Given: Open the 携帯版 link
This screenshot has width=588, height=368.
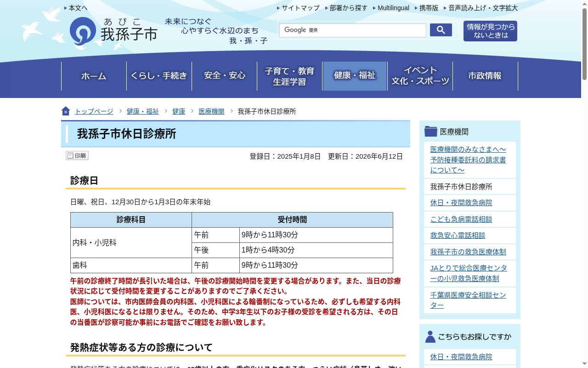Looking at the screenshot, I should pos(429,8).
